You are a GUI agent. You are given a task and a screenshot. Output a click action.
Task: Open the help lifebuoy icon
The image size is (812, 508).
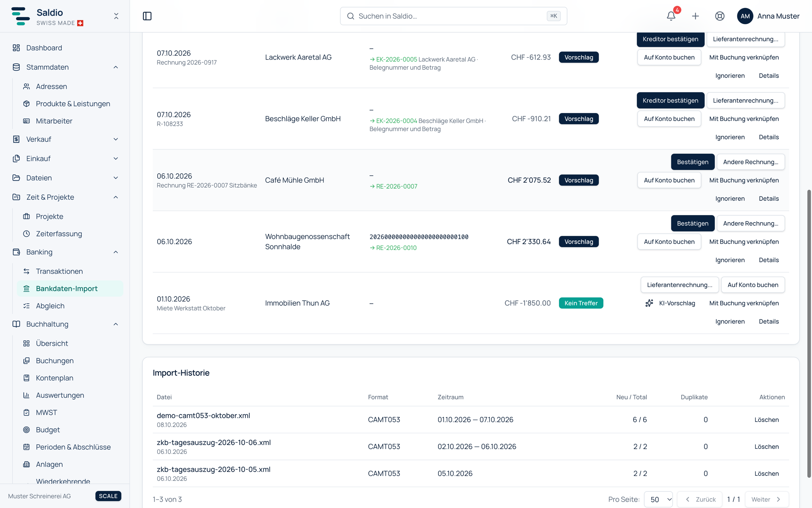pyautogui.click(x=720, y=16)
